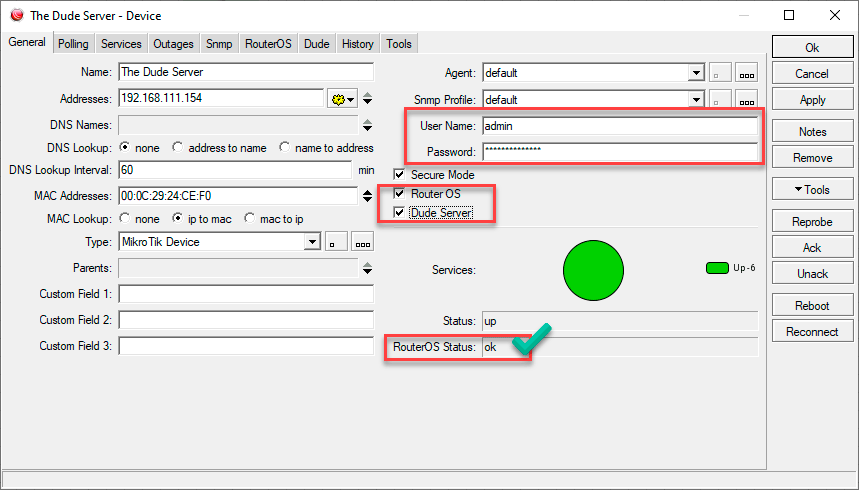Switch to the Services tab
The width and height of the screenshot is (859, 490).
tap(121, 44)
